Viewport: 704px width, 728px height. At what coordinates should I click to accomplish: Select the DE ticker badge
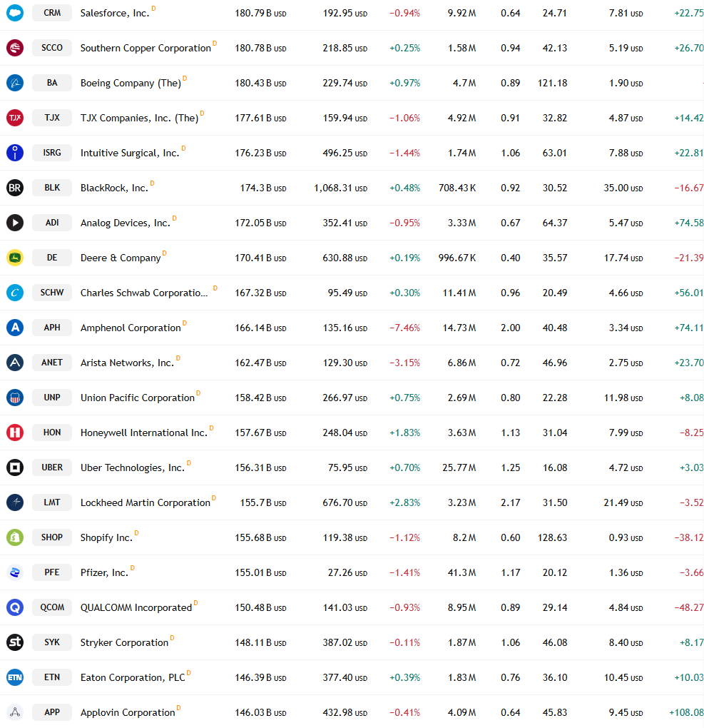tap(52, 258)
